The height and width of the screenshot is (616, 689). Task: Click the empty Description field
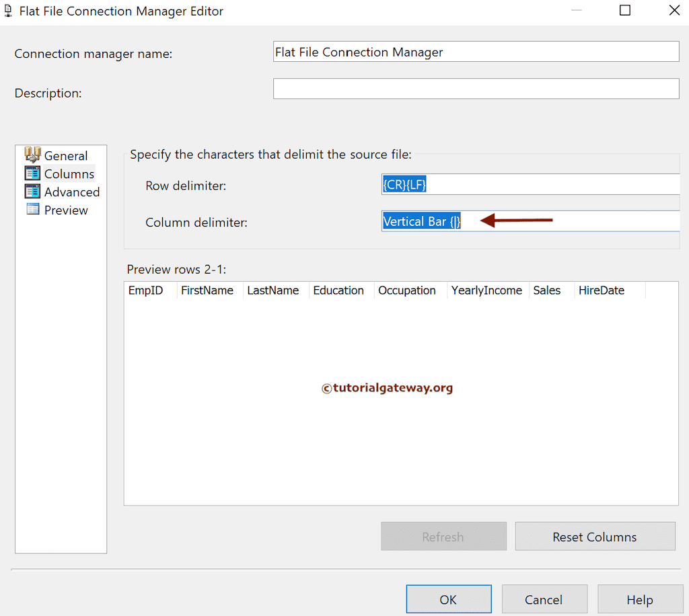476,88
